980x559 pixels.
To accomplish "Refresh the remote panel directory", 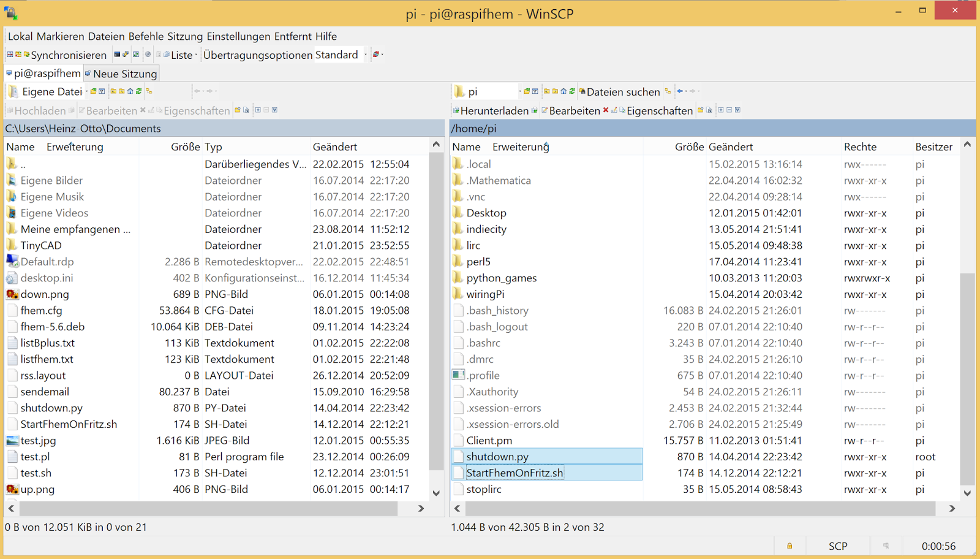I will (x=572, y=91).
